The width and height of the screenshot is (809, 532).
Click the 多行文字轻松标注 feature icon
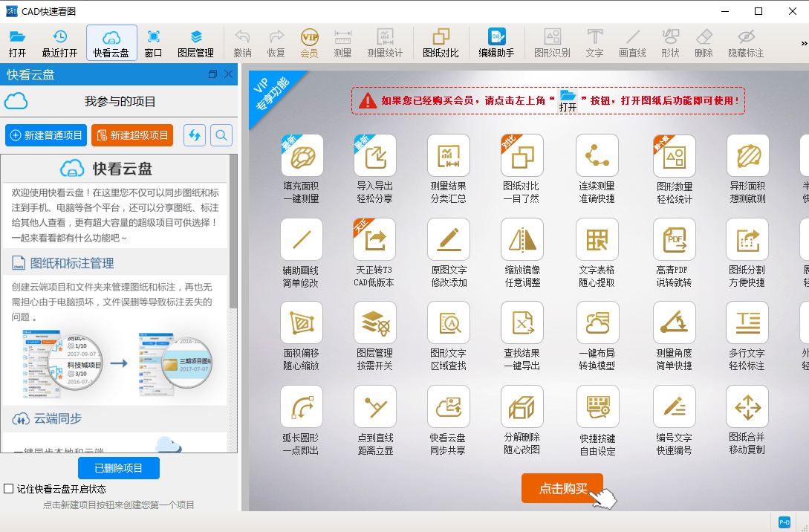[747, 323]
